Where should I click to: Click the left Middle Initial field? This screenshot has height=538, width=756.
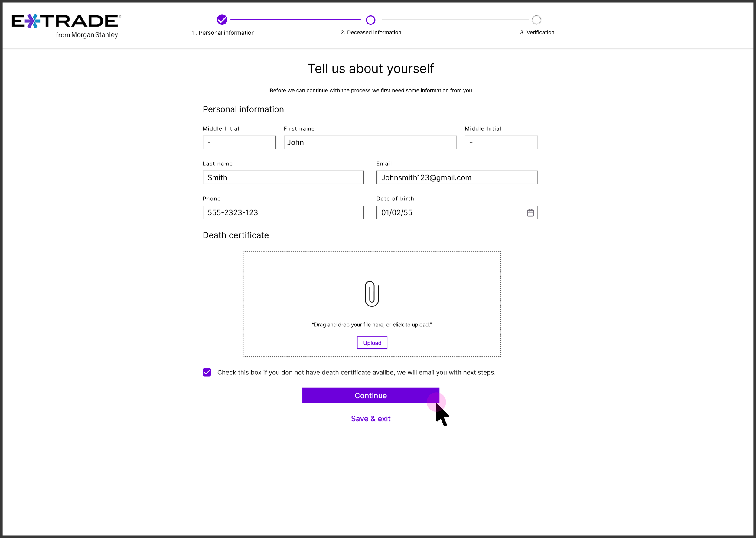coord(239,142)
